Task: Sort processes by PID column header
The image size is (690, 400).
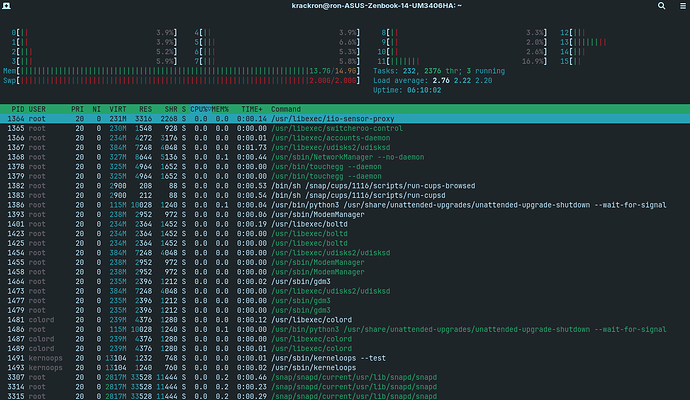Action: 18,109
